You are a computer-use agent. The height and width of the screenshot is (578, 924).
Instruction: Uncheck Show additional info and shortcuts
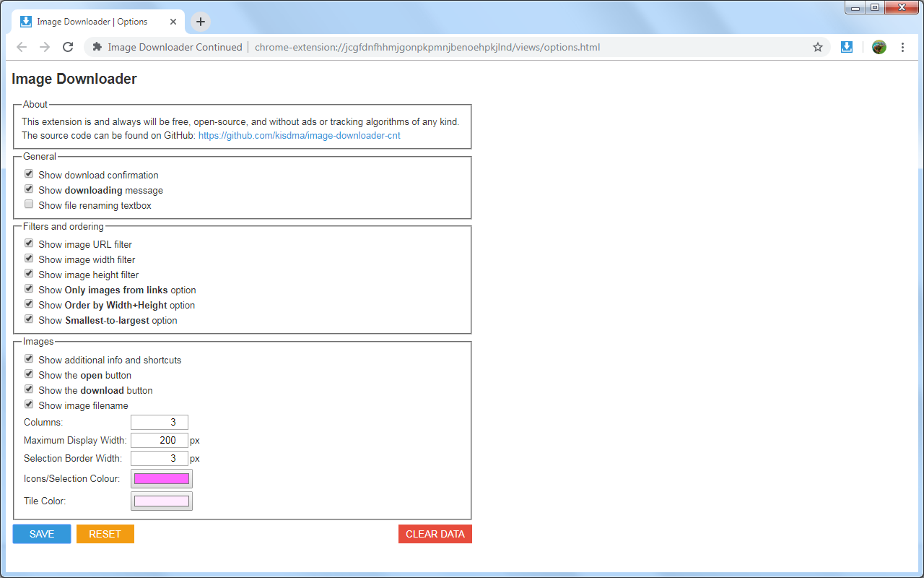(x=29, y=359)
